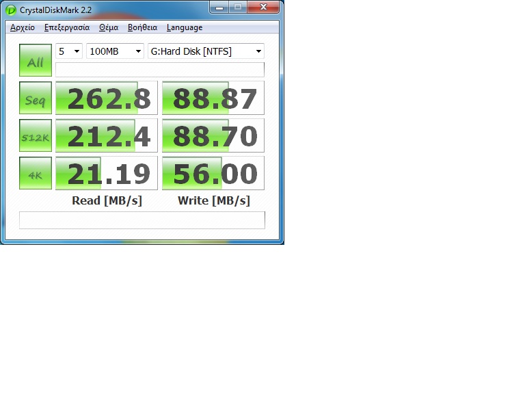525x420 pixels.
Task: Expand the 100MB test size dropdown
Action: pos(115,51)
